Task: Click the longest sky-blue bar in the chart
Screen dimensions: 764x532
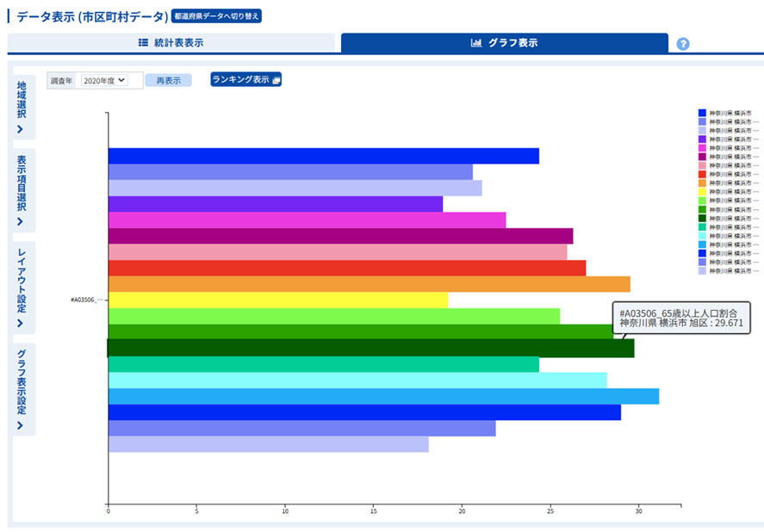Action: coord(383,396)
